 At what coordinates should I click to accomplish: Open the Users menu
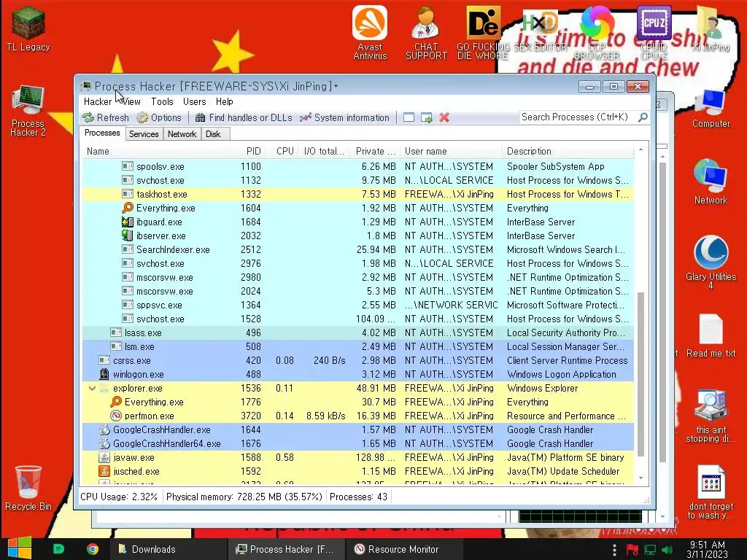coord(194,101)
